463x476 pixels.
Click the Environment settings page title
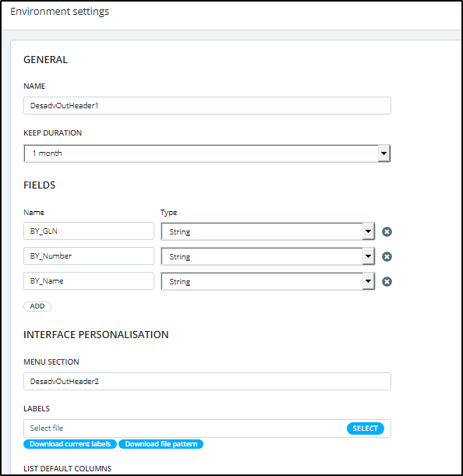pos(59,12)
